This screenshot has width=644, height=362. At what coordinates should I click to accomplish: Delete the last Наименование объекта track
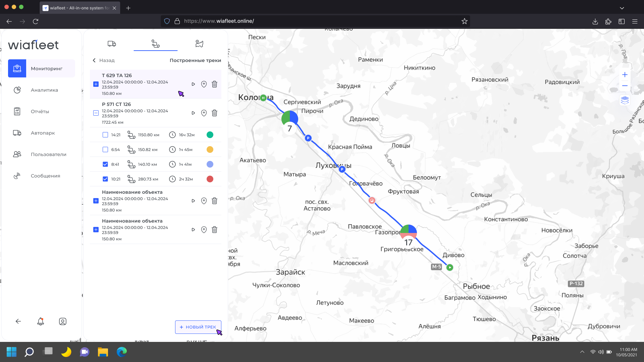(x=215, y=230)
